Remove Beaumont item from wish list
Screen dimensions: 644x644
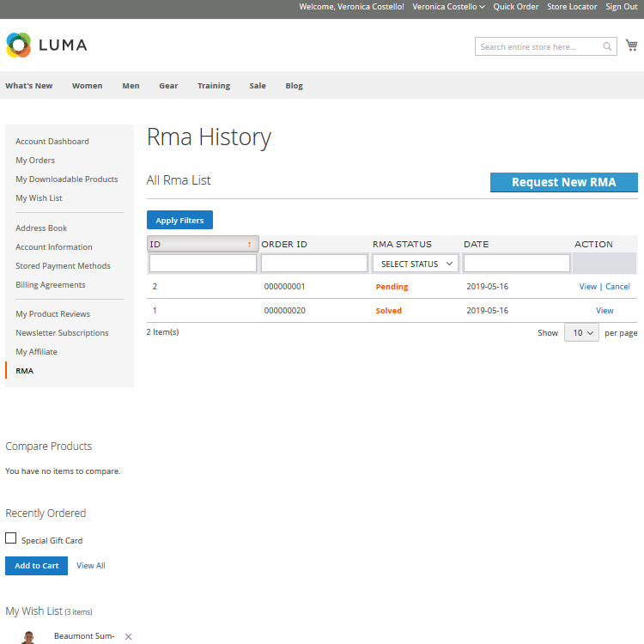(128, 636)
